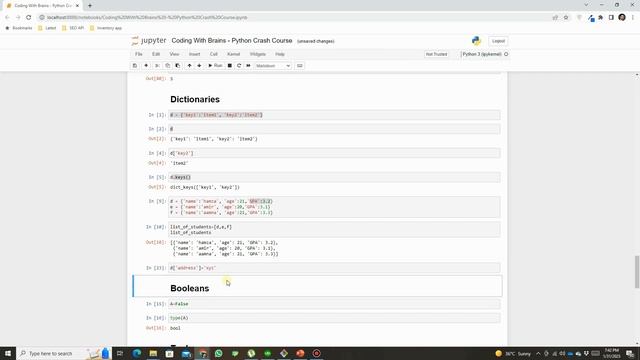Save the notebook with the save icon
640x360 pixels.
pos(135,66)
